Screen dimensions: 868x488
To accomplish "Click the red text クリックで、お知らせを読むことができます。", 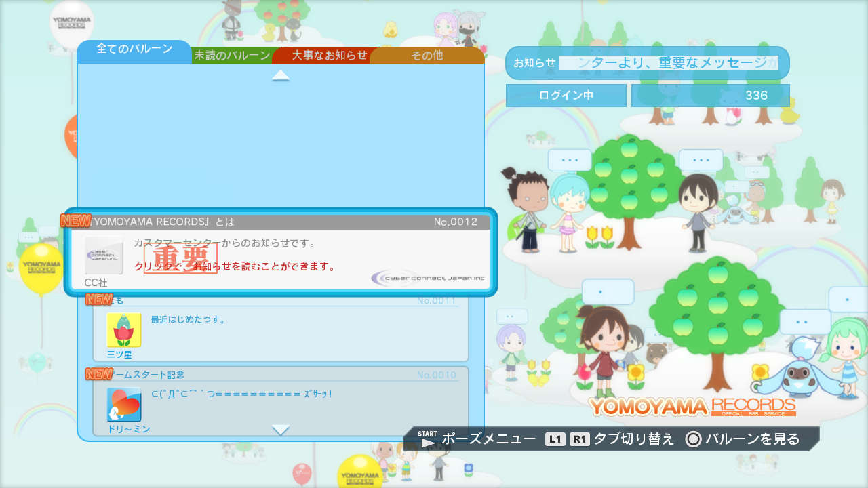I will point(235,266).
